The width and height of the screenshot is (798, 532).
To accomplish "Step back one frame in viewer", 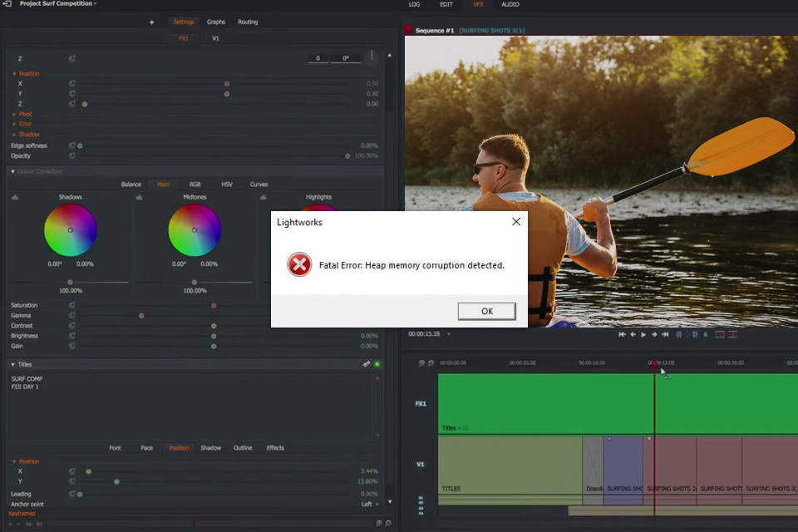I will point(633,334).
